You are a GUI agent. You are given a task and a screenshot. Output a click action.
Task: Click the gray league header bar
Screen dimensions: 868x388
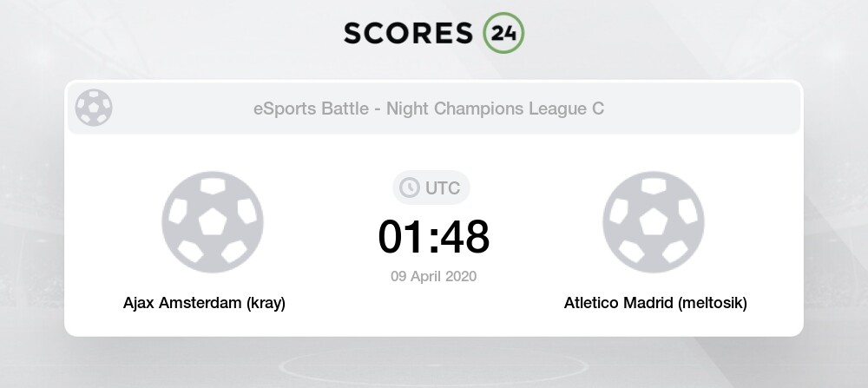(433, 108)
